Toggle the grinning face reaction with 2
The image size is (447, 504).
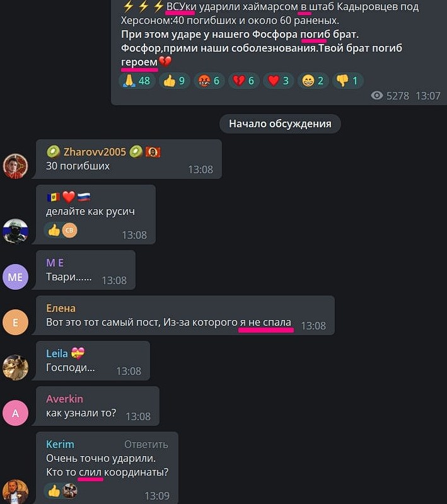point(313,81)
